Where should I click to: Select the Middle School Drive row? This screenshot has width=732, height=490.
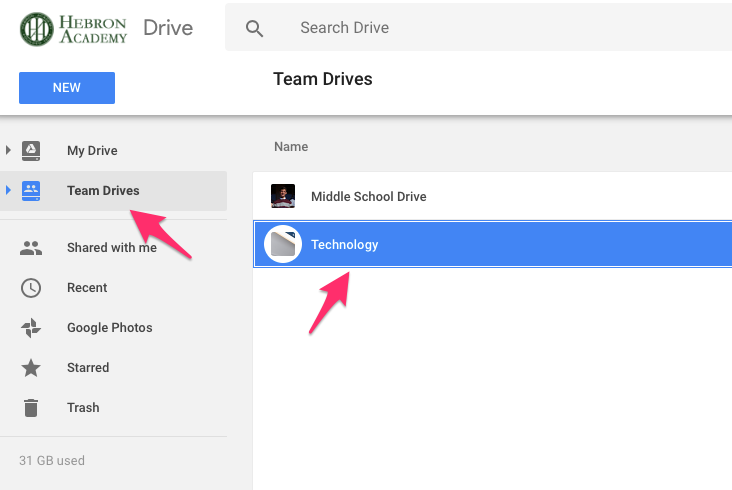click(x=493, y=196)
